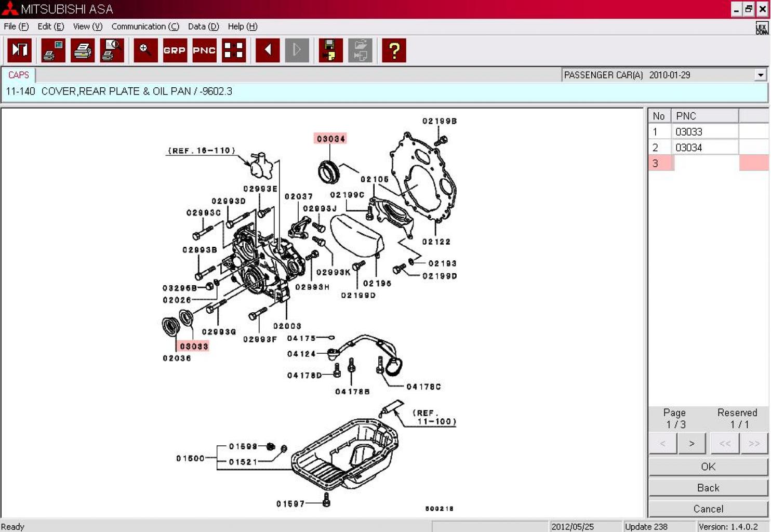Go to next page with > button

coord(692,443)
